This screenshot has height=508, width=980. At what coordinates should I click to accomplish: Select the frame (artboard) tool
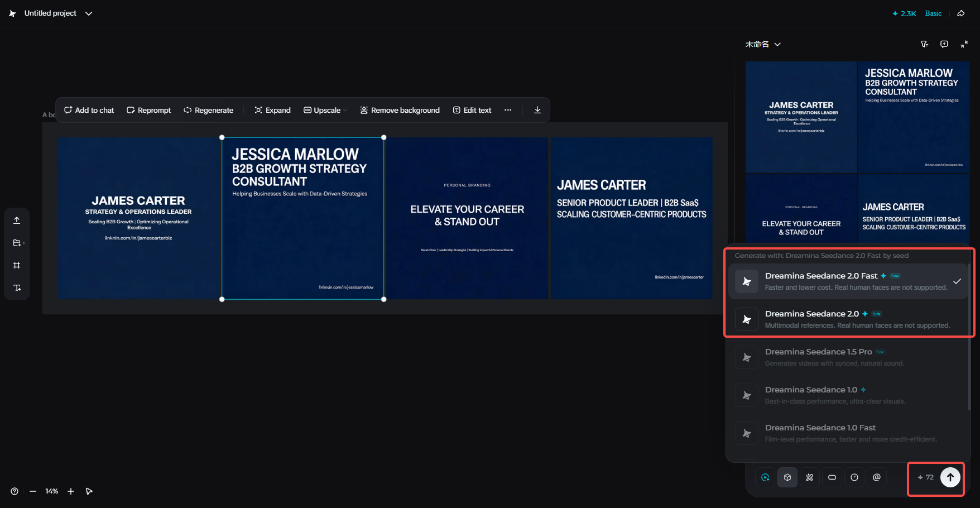pyautogui.click(x=17, y=265)
